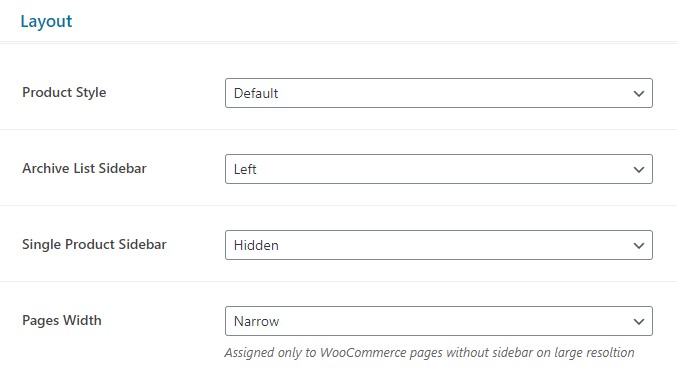Click the Product Style field label

[64, 92]
